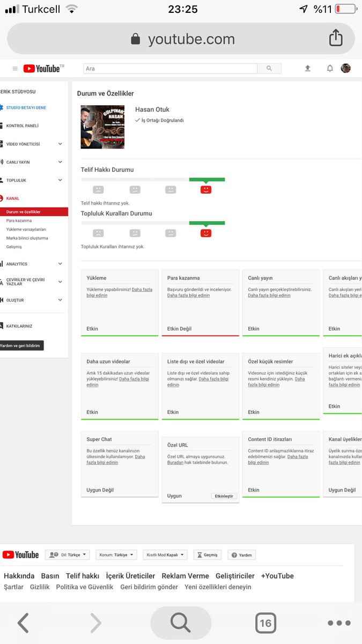Open the Hakkında footer link
Screen dimensions: 362x644
coord(19,576)
